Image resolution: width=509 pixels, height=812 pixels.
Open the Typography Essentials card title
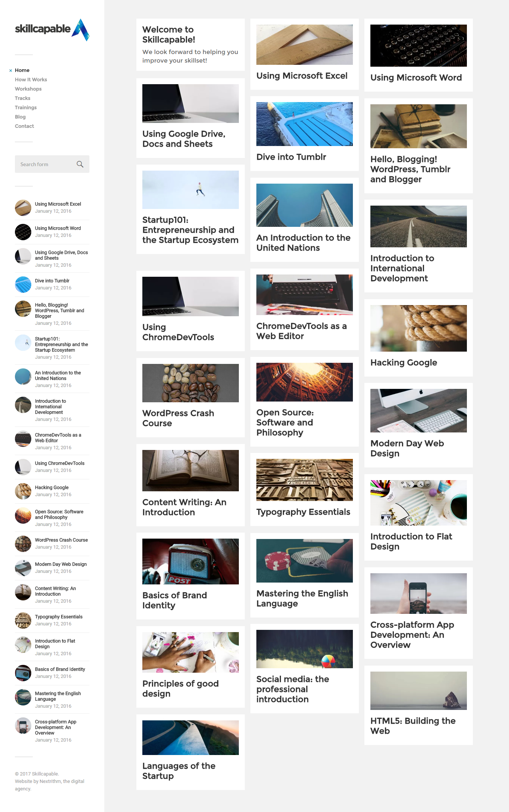(303, 512)
